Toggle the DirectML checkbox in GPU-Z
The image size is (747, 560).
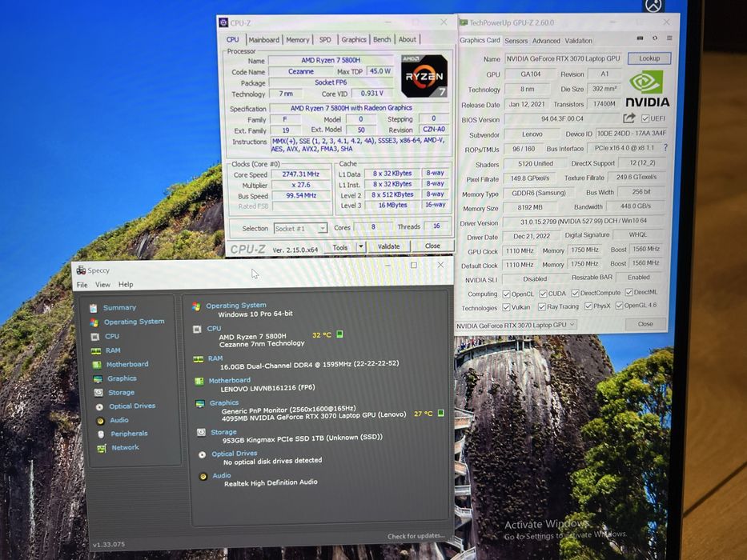tap(629, 292)
